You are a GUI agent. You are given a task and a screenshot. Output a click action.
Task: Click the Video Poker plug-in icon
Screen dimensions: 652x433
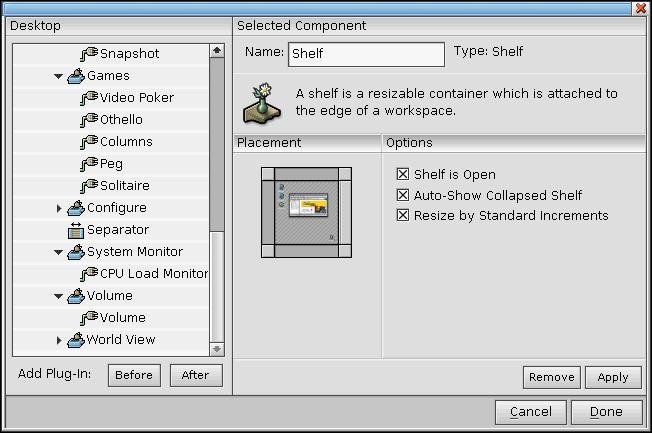tap(89, 98)
